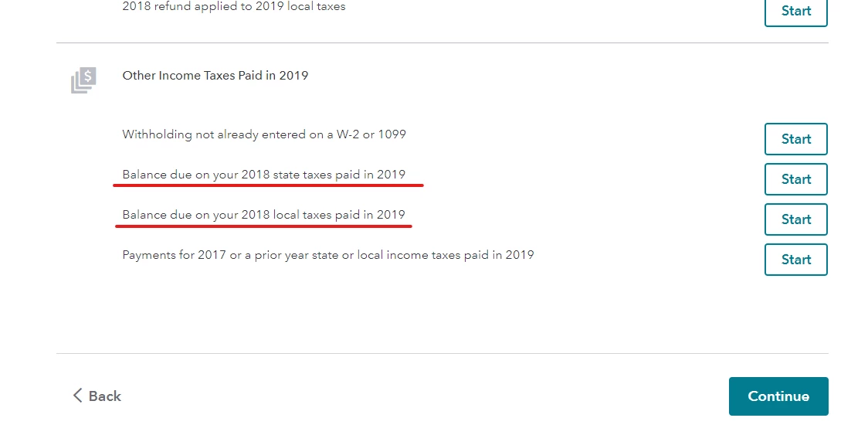This screenshot has height=435, width=868.
Task: Start payments for 2017 or prior year taxes
Action: pyautogui.click(x=795, y=260)
